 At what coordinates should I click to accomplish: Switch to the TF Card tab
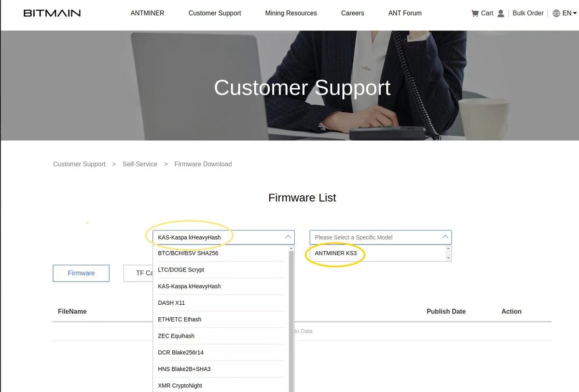tap(138, 273)
